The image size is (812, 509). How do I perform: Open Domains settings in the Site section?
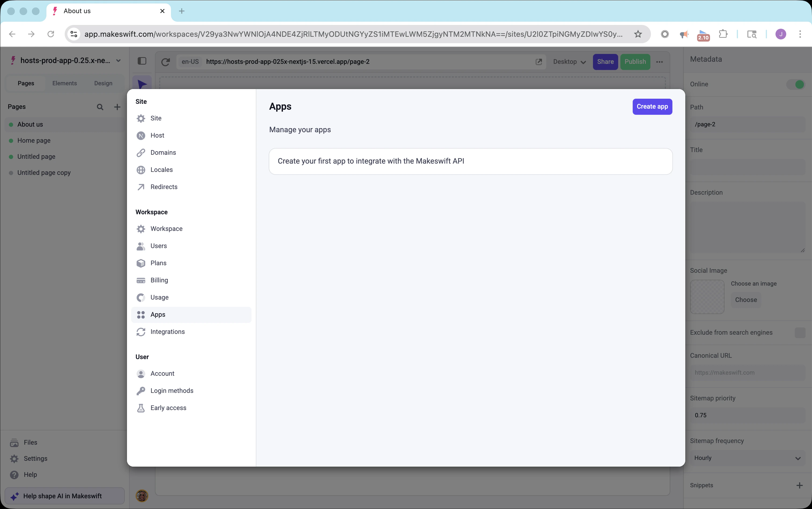point(163,152)
